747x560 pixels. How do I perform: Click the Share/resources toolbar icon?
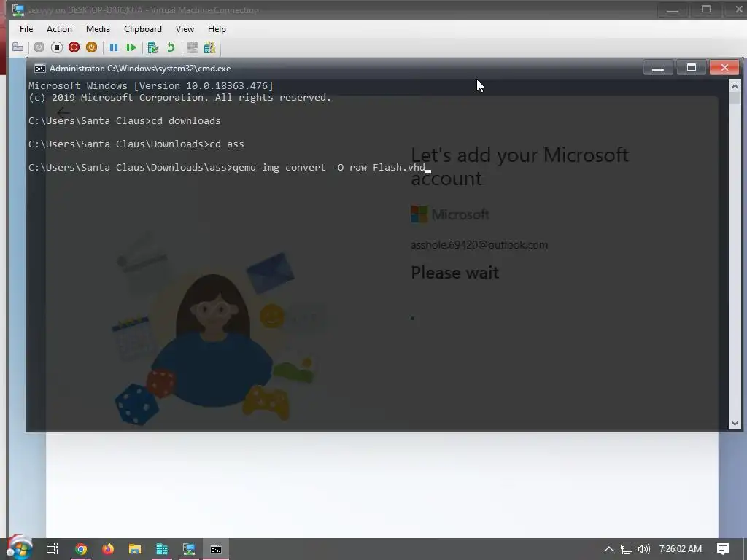click(209, 47)
